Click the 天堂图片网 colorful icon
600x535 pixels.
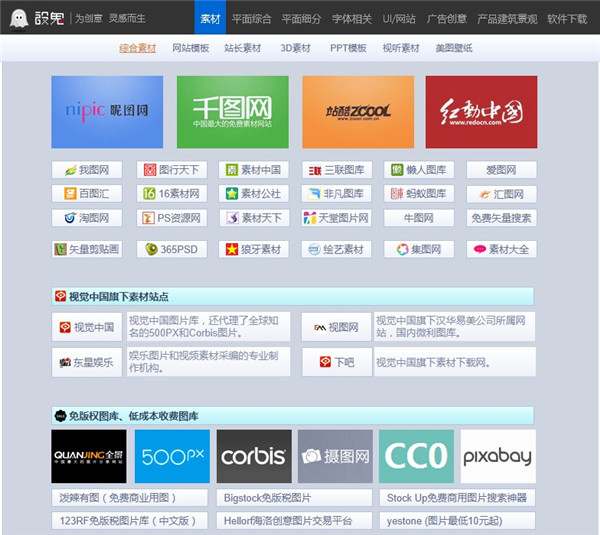click(x=310, y=218)
